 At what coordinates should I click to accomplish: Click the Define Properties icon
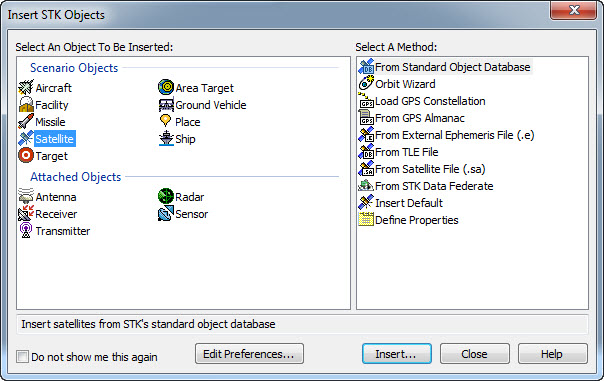[x=366, y=219]
